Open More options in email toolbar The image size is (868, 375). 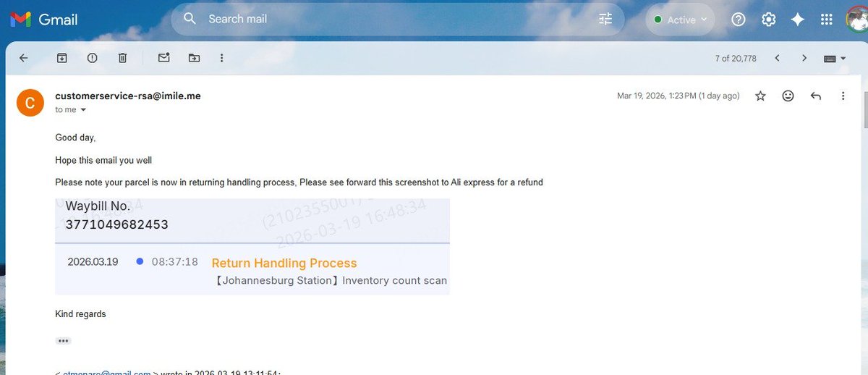coord(221,58)
